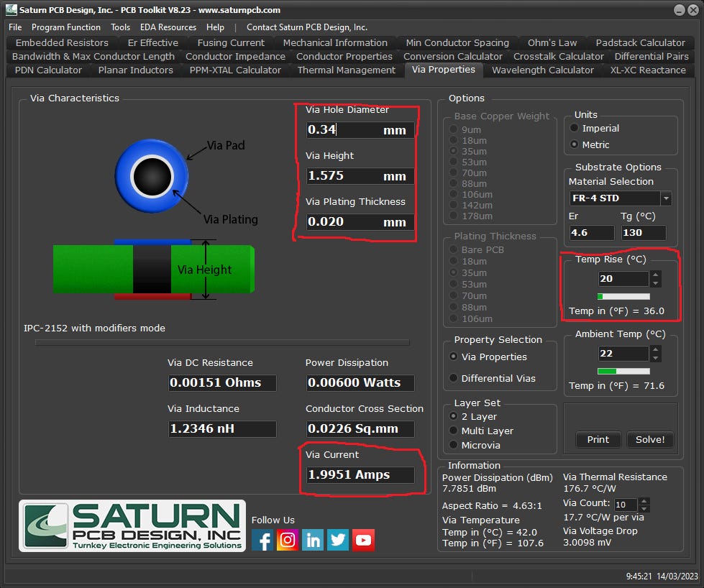This screenshot has height=588, width=704.
Task: Click the Via Height input field
Action: 360,175
